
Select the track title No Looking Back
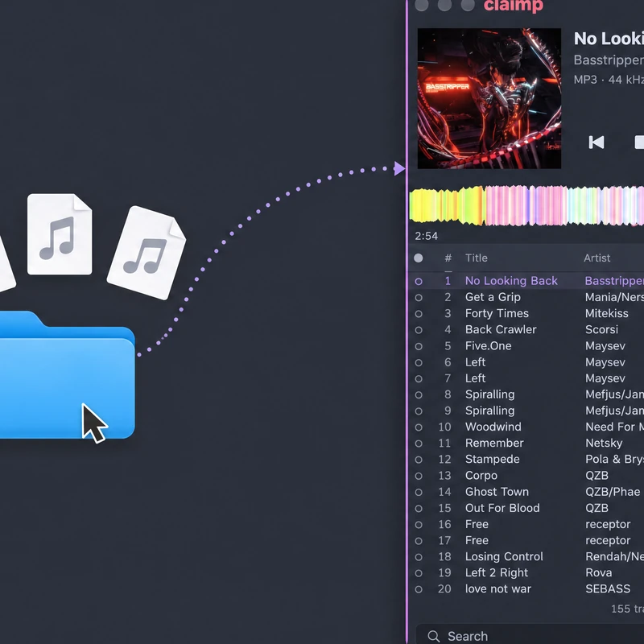tap(511, 281)
